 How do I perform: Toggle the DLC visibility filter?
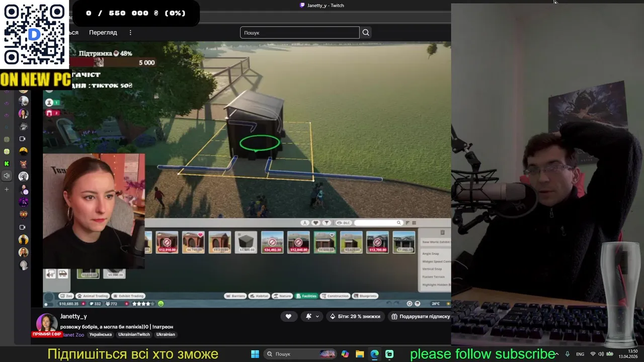click(x=343, y=223)
